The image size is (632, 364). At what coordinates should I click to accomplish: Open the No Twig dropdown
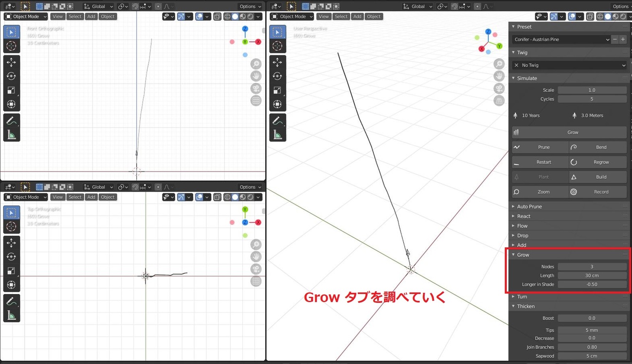pos(569,65)
